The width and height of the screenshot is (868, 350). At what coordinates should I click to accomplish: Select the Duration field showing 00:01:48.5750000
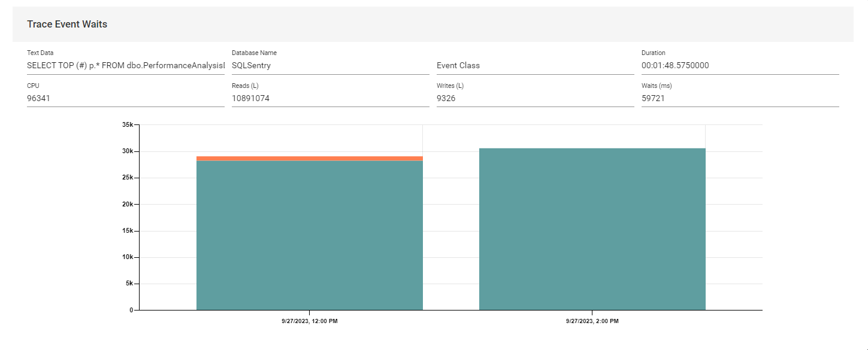[740, 66]
